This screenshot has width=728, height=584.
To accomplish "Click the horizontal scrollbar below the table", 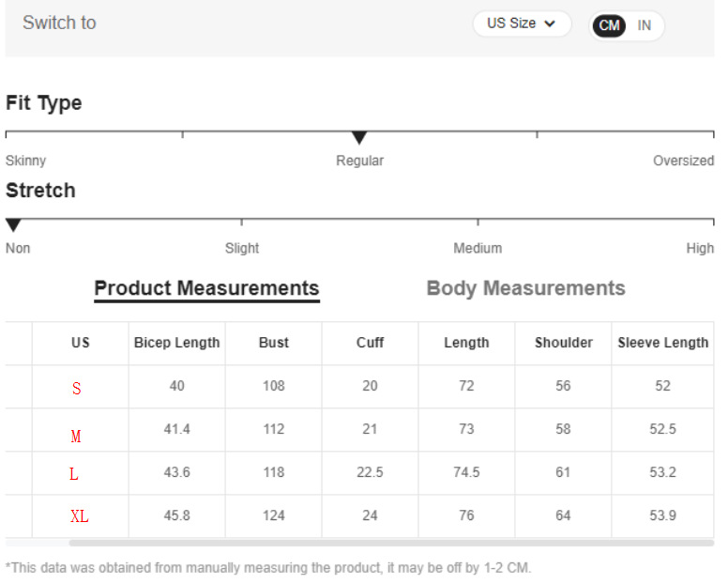I will (390, 543).
